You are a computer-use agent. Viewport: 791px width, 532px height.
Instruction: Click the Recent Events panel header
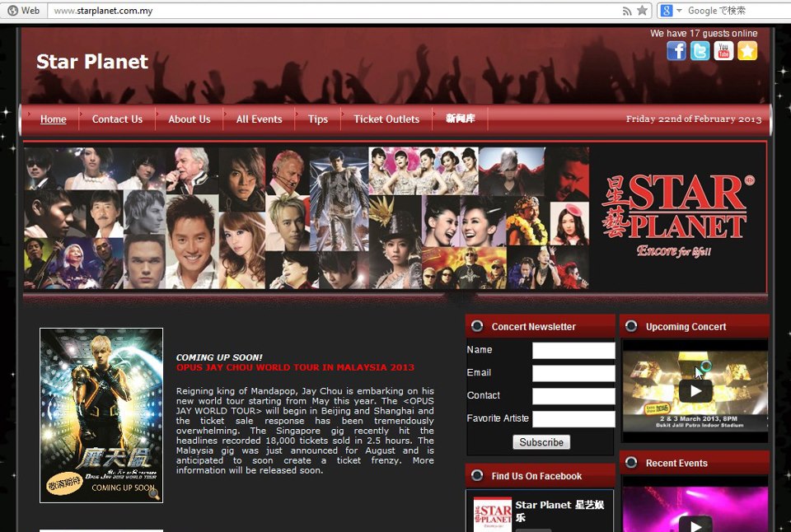694,463
